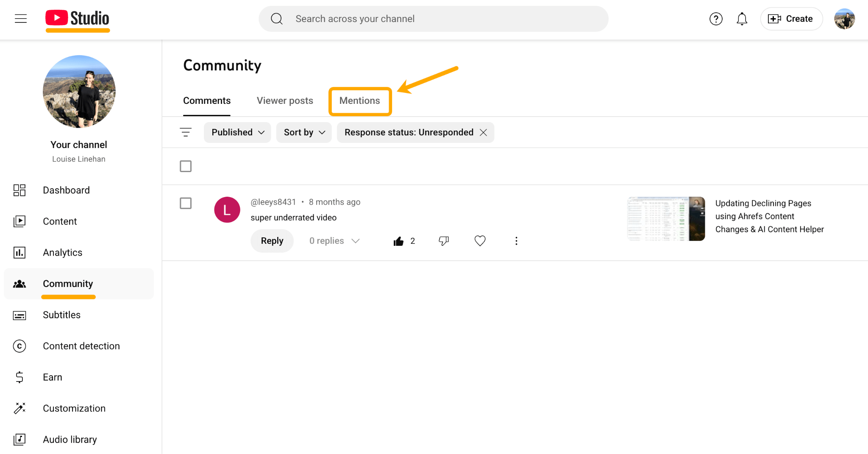Select the Earn dollar icon
The image size is (868, 454).
tap(19, 377)
